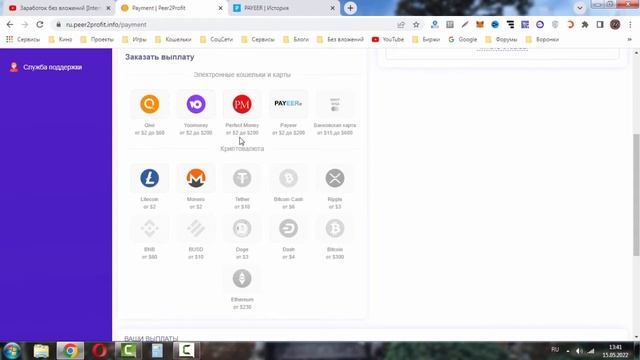Select the Qiwi payout option

click(149, 104)
